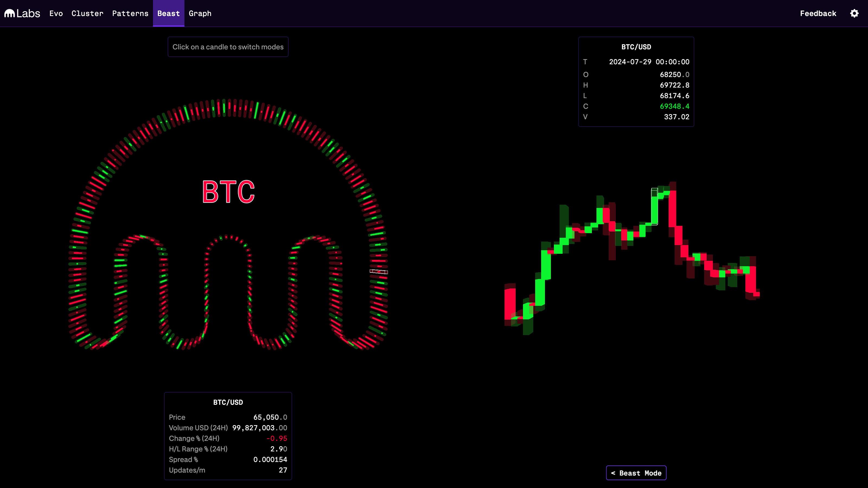Switch to the Evo tab

56,14
